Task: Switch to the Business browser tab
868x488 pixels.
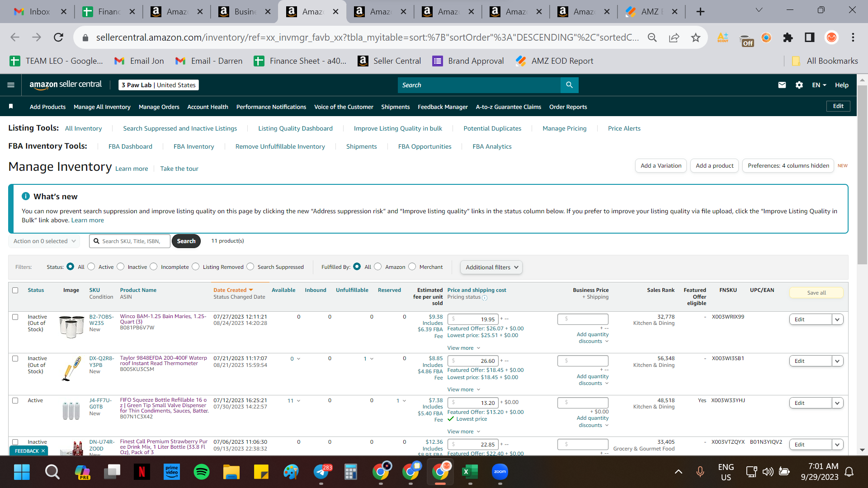Action: [x=244, y=12]
